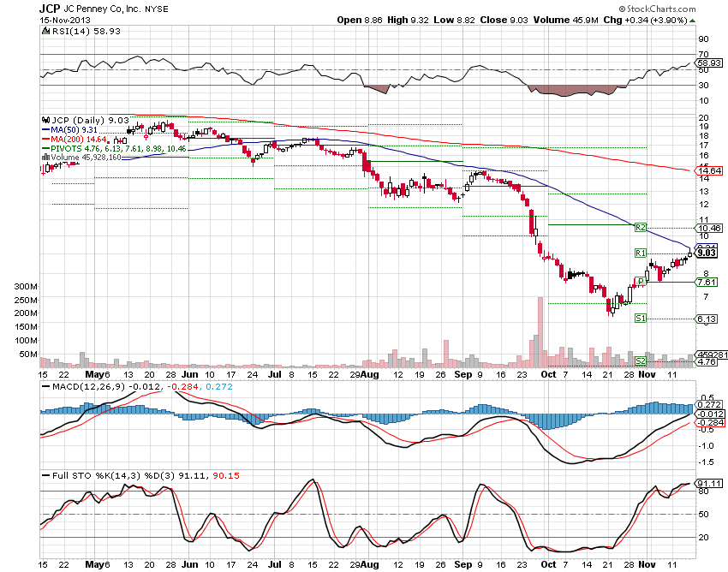This screenshot has width=728, height=572.
Task: Click the bold 9.03 last price tag
Action: 707,253
